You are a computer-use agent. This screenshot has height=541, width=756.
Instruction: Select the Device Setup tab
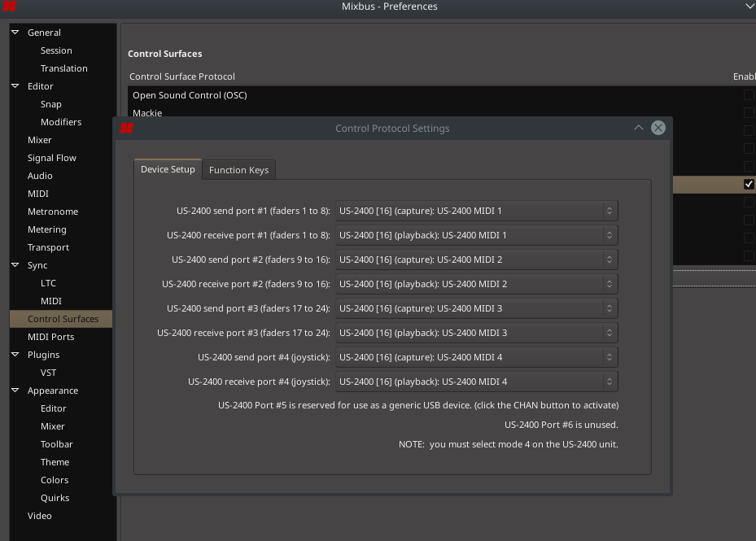pyautogui.click(x=168, y=169)
